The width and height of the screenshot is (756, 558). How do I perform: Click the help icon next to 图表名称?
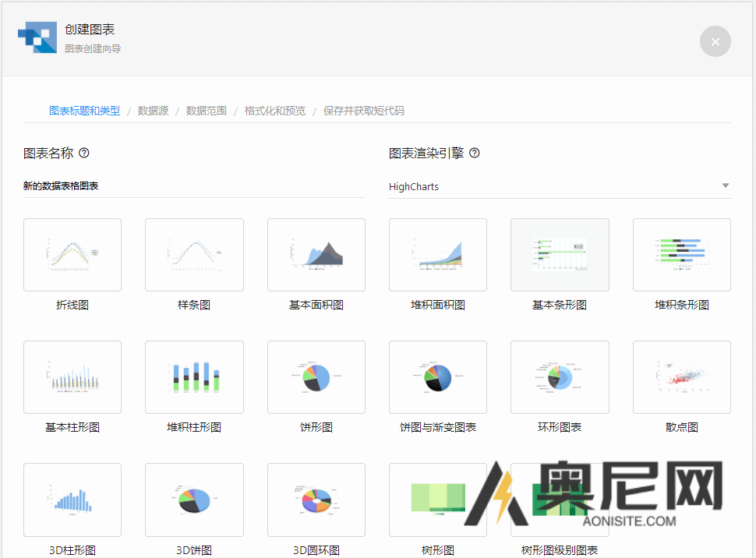84,153
